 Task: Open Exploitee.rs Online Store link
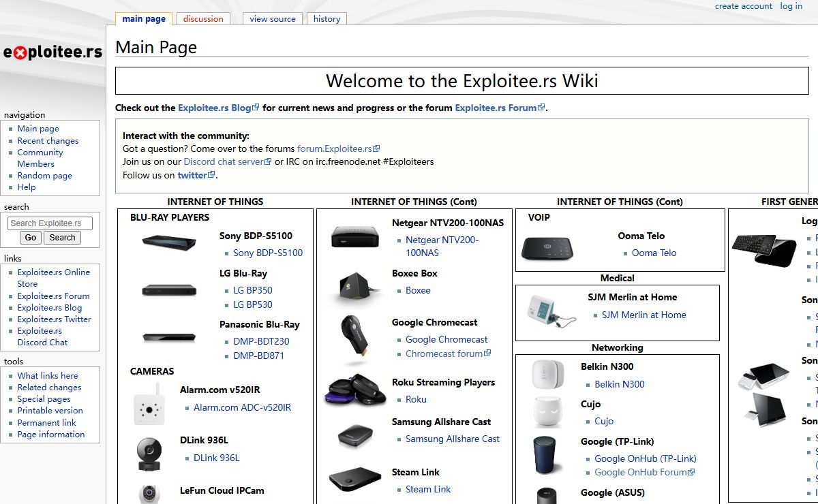54,278
